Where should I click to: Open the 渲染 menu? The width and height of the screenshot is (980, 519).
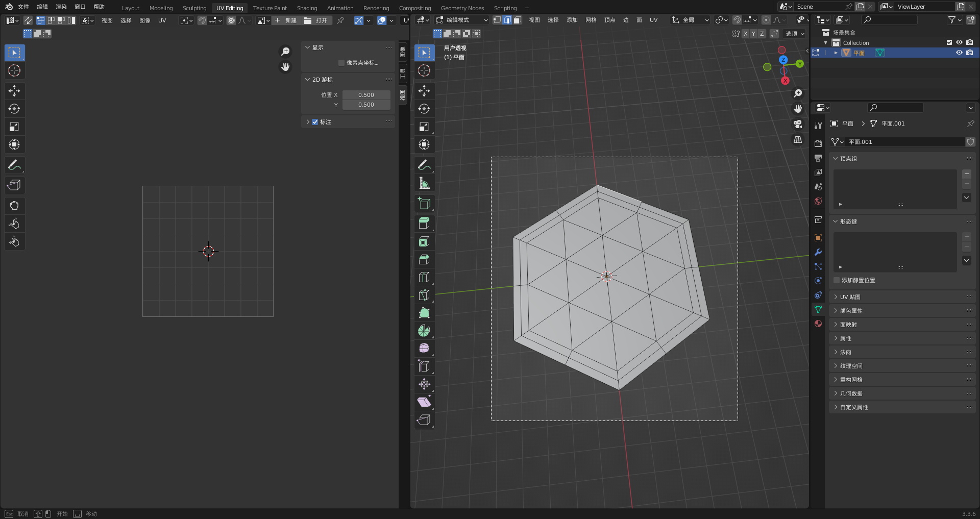(x=61, y=7)
